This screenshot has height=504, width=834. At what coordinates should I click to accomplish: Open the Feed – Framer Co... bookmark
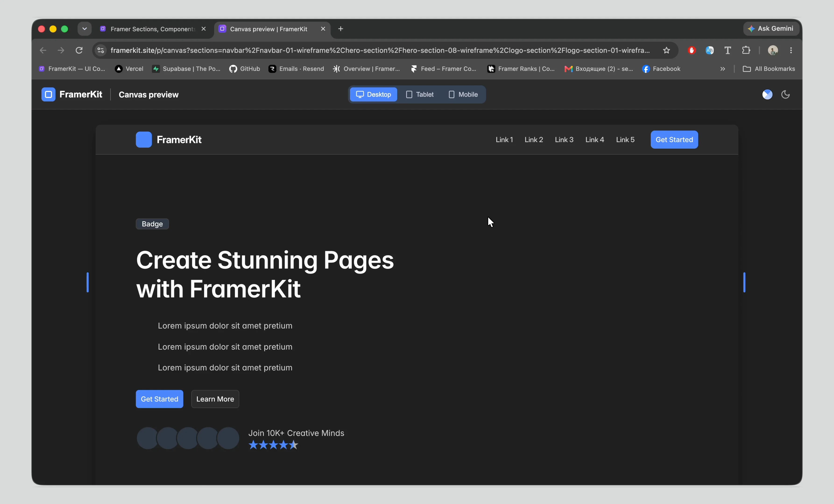pyautogui.click(x=443, y=69)
